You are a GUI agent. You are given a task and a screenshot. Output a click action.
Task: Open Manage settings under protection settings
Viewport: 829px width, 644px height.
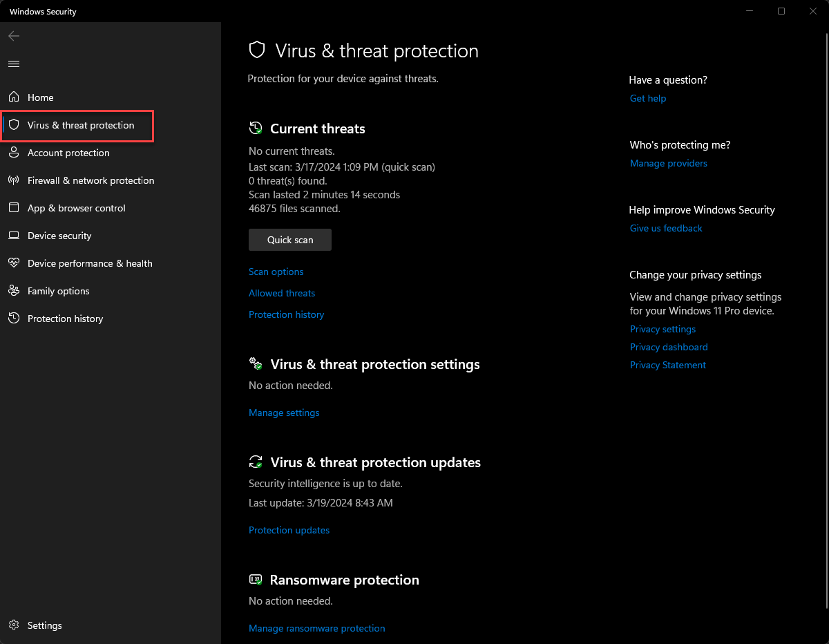tap(284, 413)
